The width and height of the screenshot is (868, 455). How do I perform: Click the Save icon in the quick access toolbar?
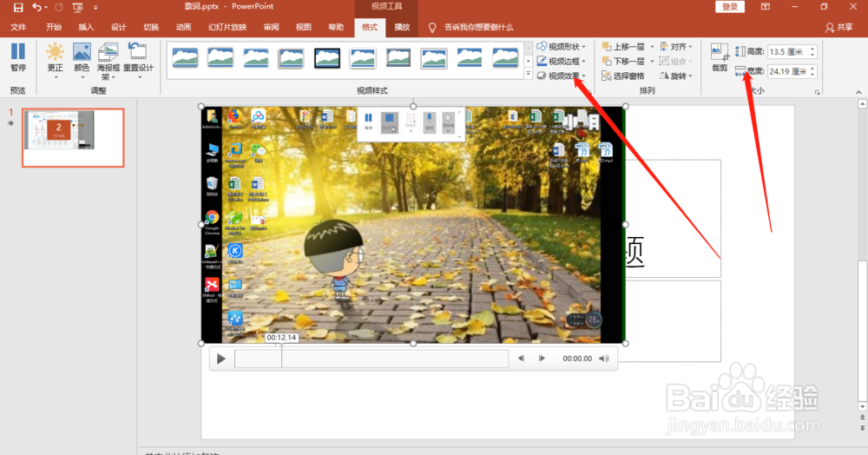18,7
